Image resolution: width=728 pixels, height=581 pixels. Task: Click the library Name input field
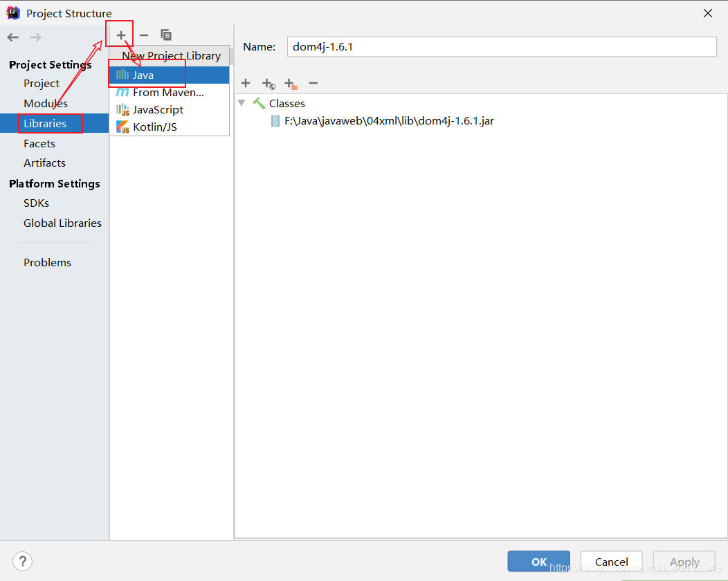tap(502, 47)
